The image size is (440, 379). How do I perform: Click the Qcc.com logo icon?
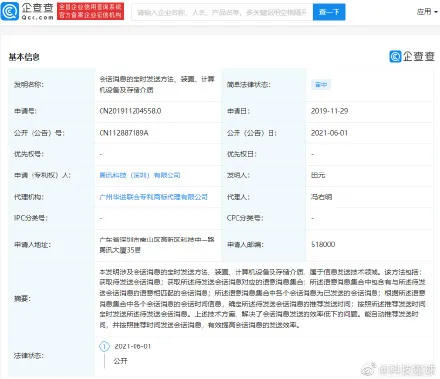10,11
